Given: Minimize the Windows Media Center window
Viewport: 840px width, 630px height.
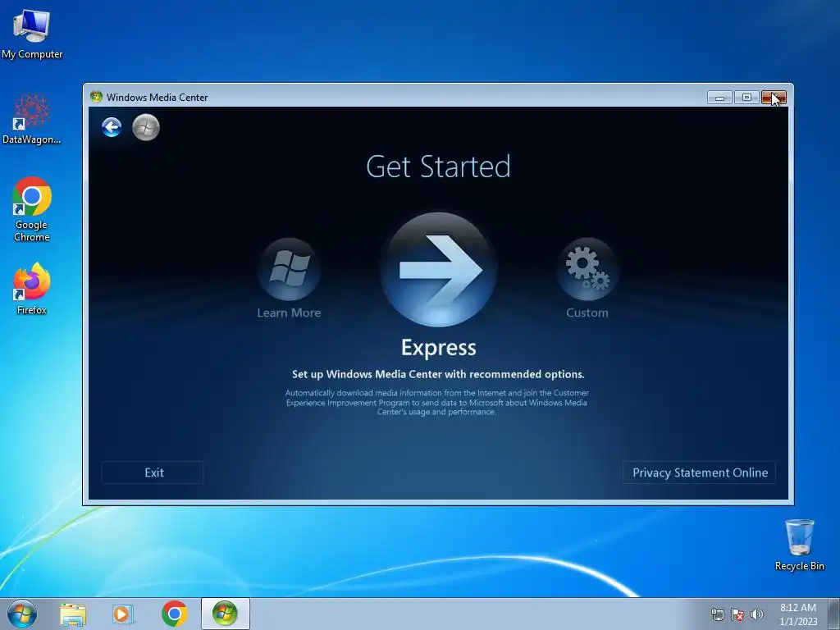Looking at the screenshot, I should [x=719, y=98].
